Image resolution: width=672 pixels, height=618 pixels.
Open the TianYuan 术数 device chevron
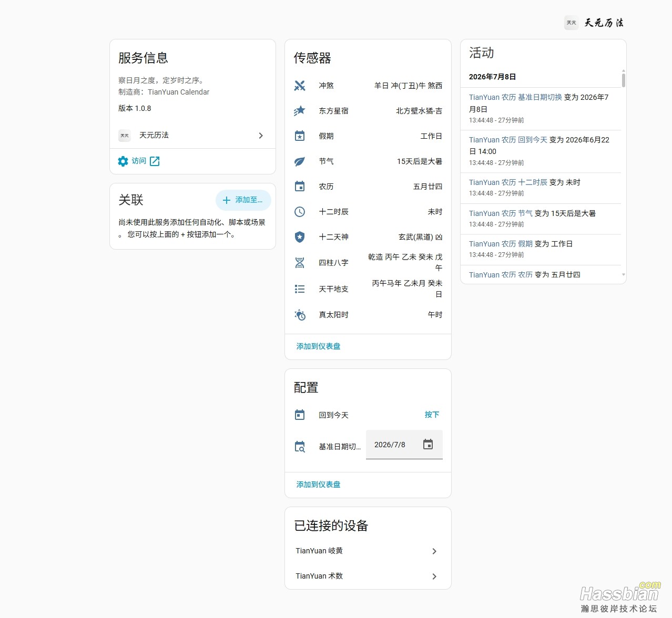point(434,576)
